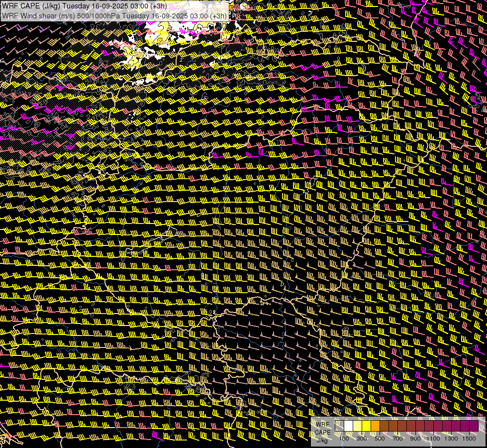Click the WRF CAPE title line
This screenshot has width=487, height=448.
coord(85,6)
